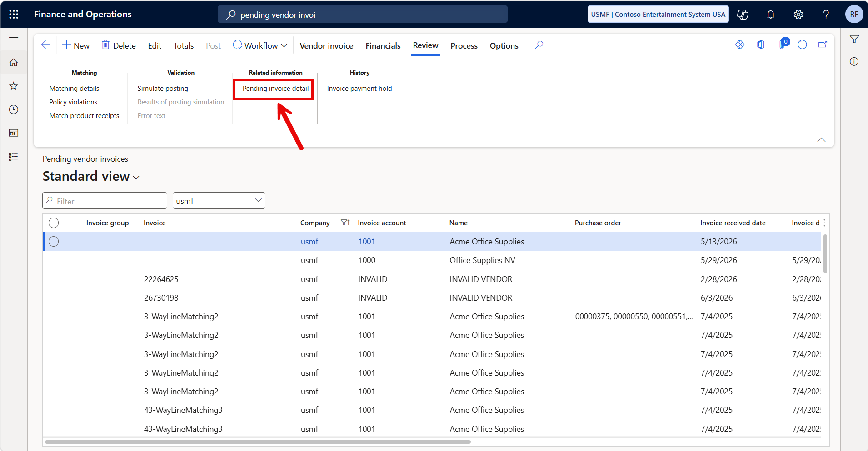This screenshot has width=868, height=451.
Task: Collapse the action pane ribbon chevron
Action: (821, 140)
